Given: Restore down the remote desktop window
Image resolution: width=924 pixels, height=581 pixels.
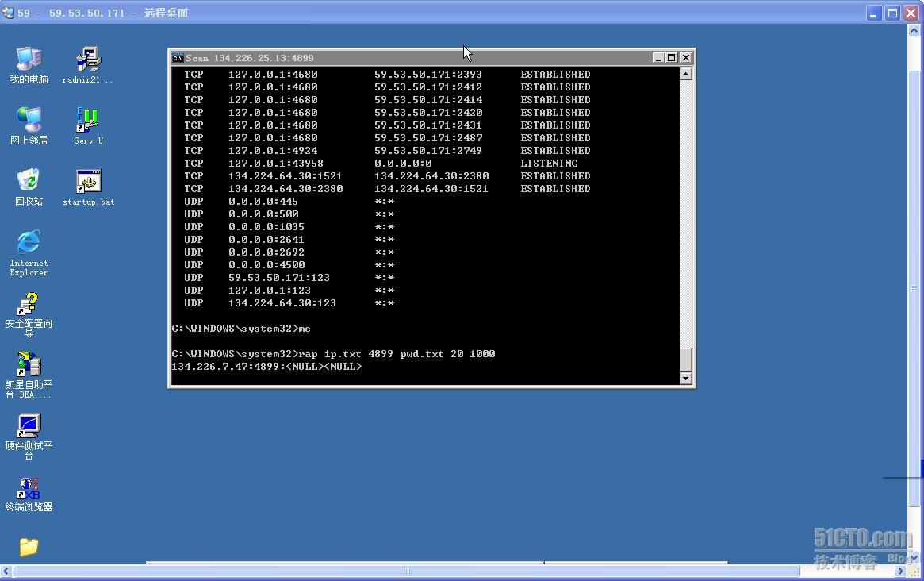Looking at the screenshot, I should pyautogui.click(x=893, y=13).
